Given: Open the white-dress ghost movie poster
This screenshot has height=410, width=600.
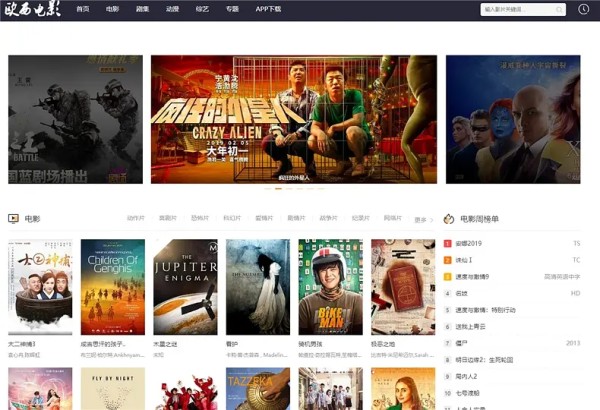Looking at the screenshot, I should (258, 287).
